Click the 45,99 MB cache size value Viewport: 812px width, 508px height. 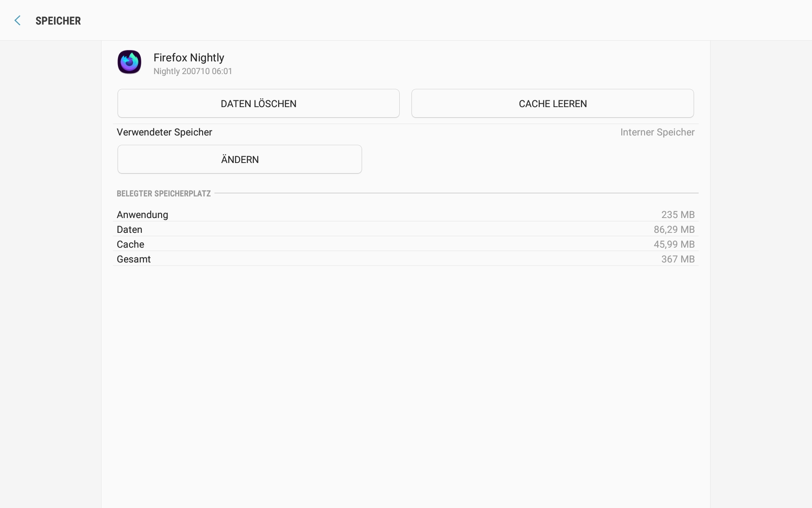click(x=674, y=244)
